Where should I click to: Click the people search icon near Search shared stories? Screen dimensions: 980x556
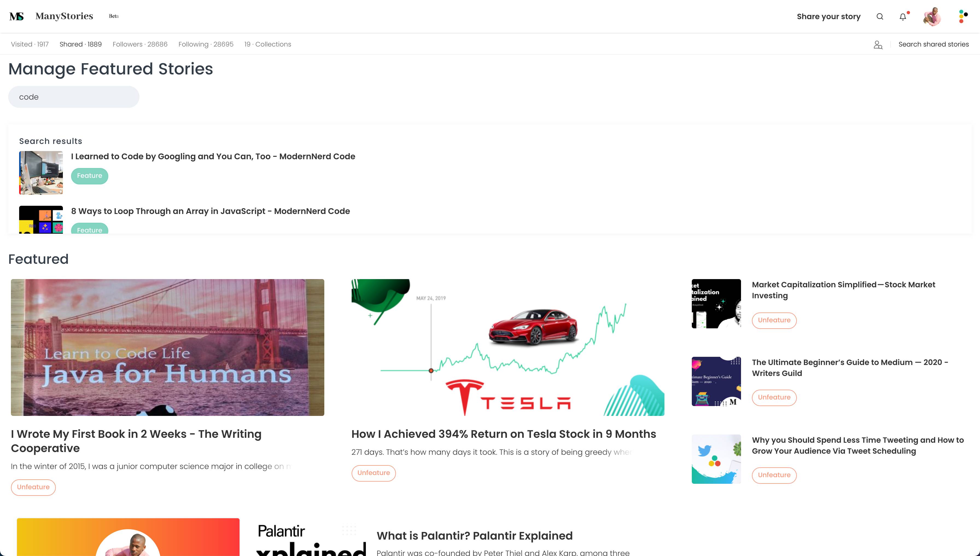coord(878,45)
